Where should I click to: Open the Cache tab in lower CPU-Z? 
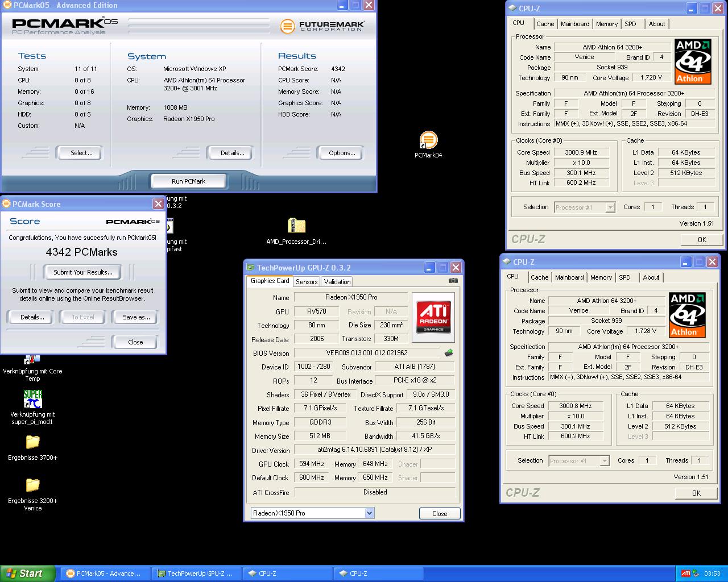point(539,277)
